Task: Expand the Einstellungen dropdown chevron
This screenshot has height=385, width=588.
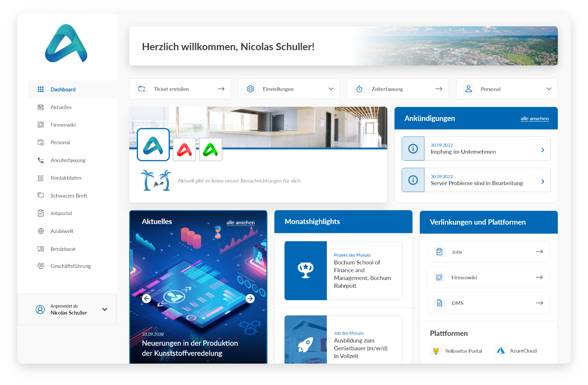Action: tap(331, 89)
